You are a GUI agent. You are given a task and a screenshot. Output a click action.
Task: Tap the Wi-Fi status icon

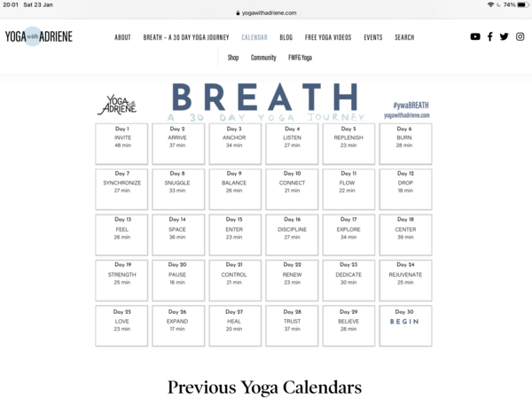(x=490, y=5)
